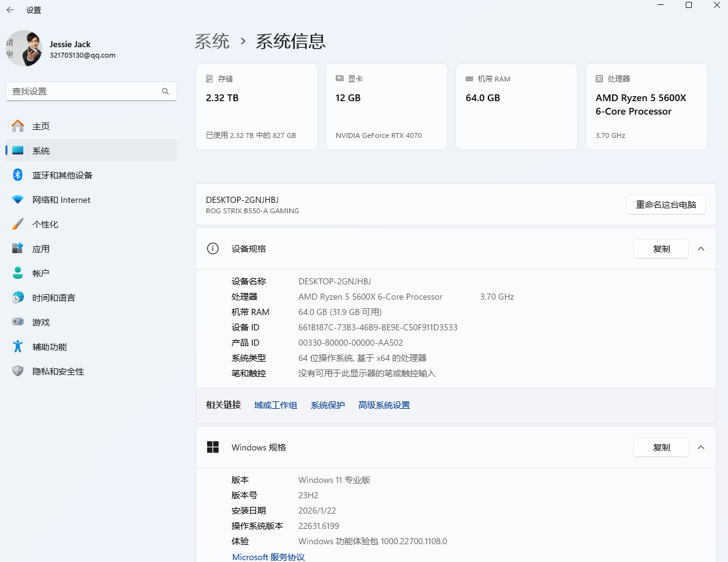Open 帐户 settings from sidebar

click(x=40, y=273)
